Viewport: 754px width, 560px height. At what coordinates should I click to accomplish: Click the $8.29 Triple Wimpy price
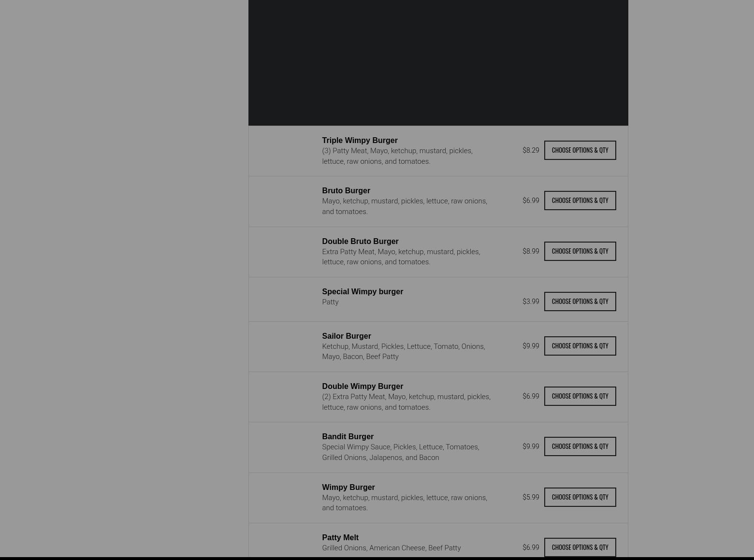tap(531, 150)
